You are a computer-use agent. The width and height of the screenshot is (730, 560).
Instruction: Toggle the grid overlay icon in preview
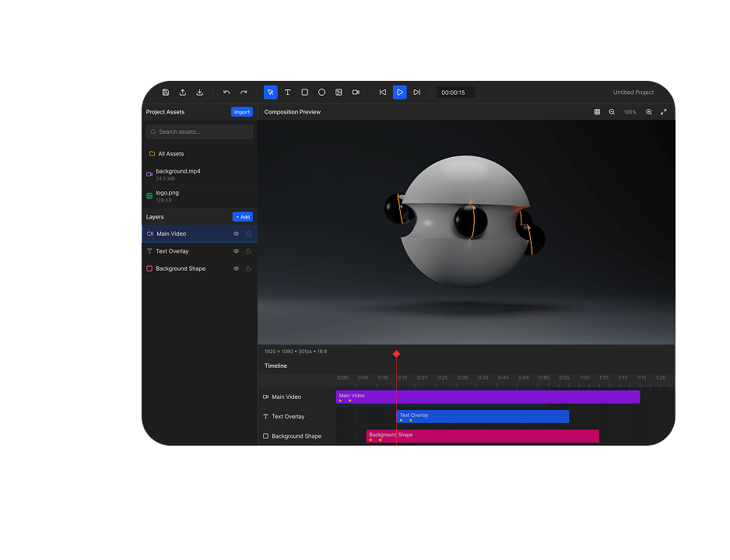point(597,112)
